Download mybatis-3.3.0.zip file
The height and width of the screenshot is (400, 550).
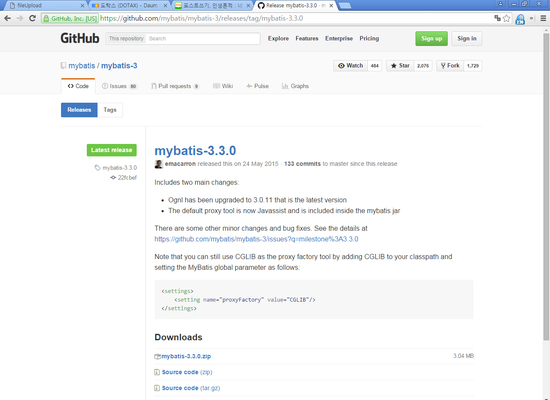point(186,356)
